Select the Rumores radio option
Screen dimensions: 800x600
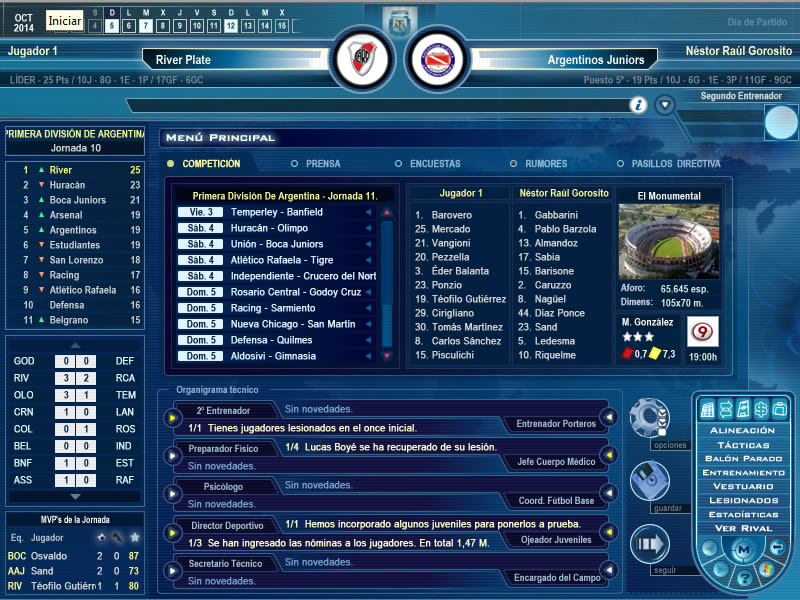515,164
